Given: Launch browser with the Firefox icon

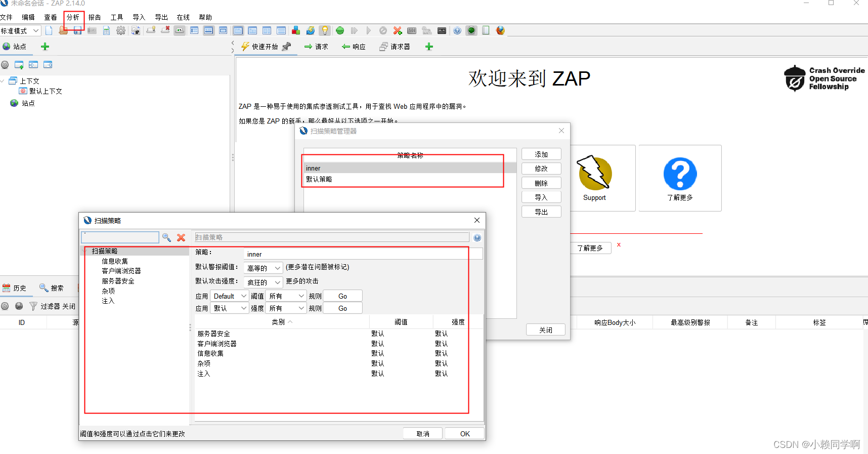Looking at the screenshot, I should (x=500, y=31).
